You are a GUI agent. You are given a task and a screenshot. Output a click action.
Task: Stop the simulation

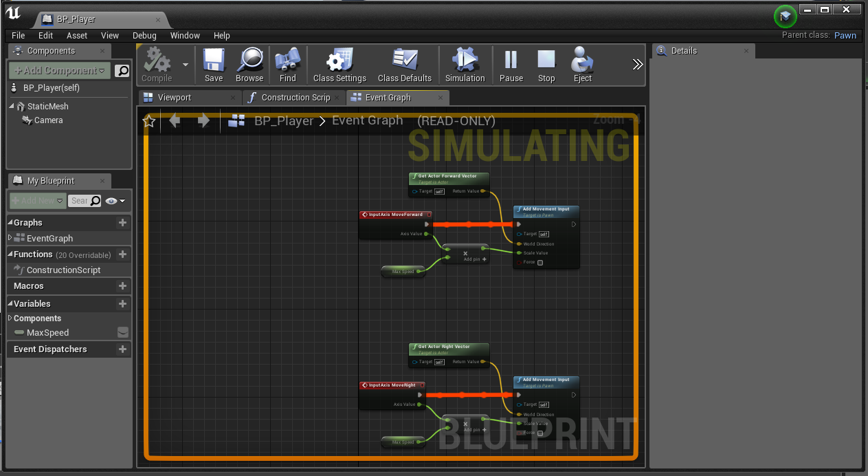point(546,65)
